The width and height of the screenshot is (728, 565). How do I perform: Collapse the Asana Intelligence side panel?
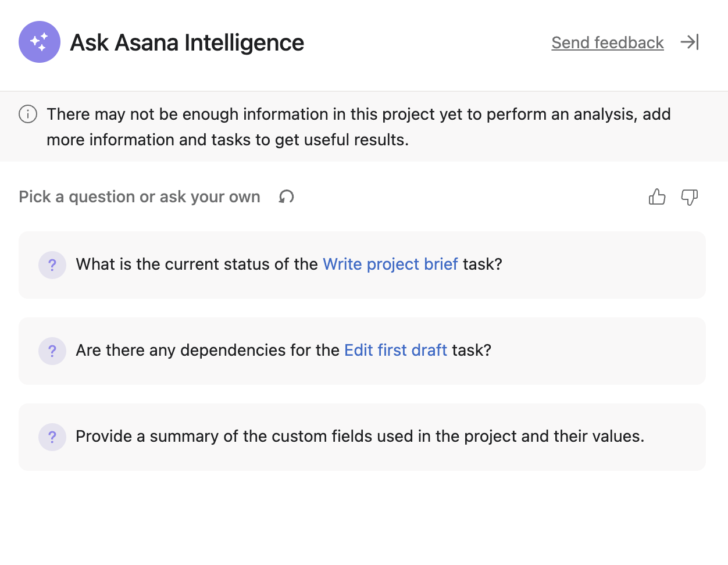pyautogui.click(x=690, y=42)
